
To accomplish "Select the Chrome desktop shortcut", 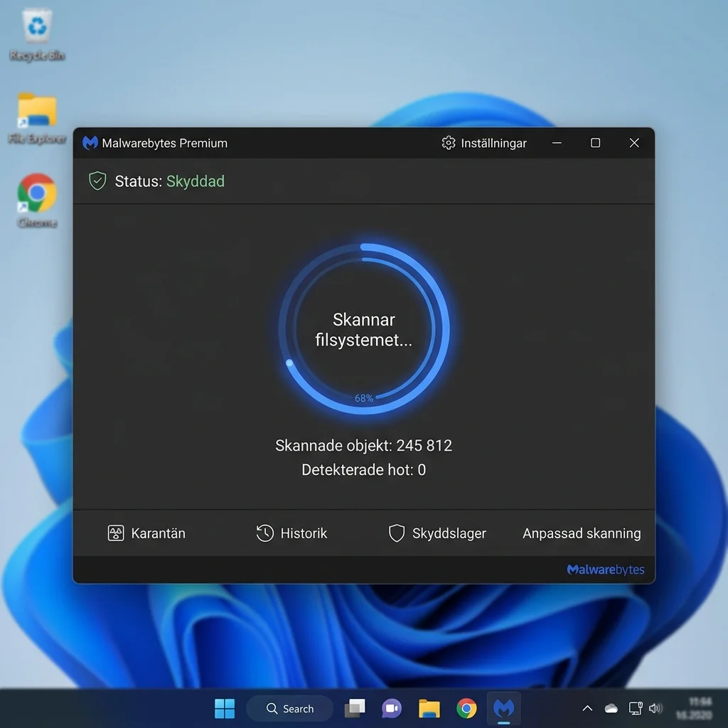I will pyautogui.click(x=37, y=200).
